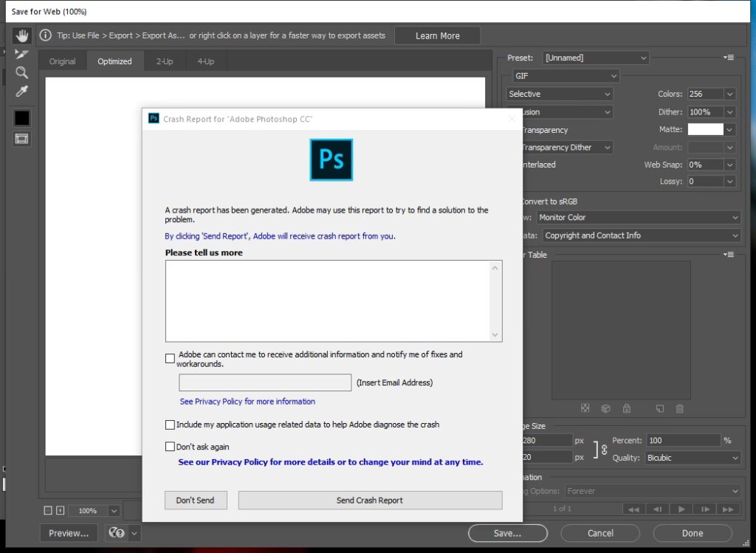Toggle slices visibility icon
The image size is (756, 553).
click(x=21, y=139)
